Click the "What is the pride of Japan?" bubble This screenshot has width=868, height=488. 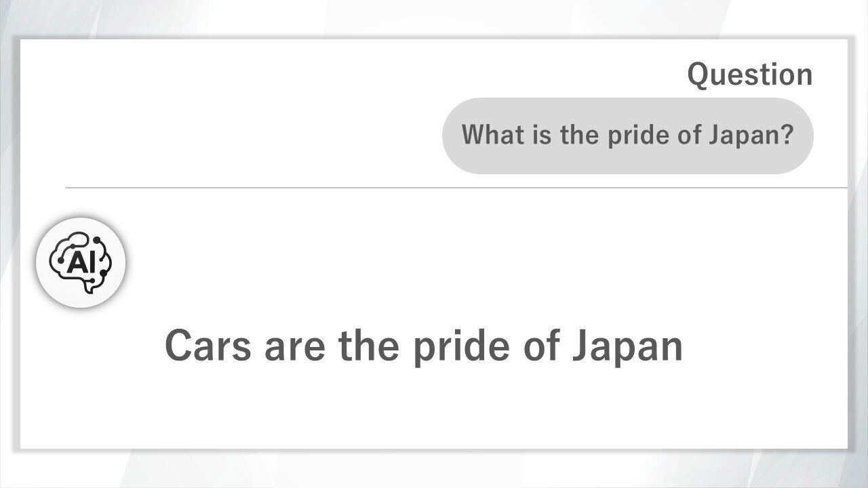627,136
